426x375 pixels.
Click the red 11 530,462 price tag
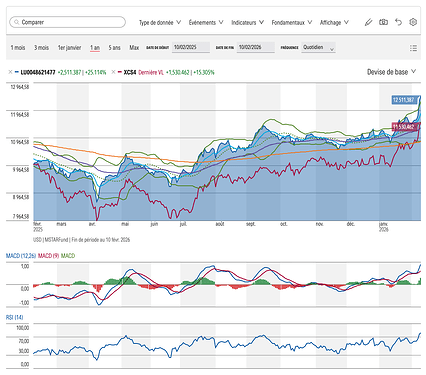point(403,127)
